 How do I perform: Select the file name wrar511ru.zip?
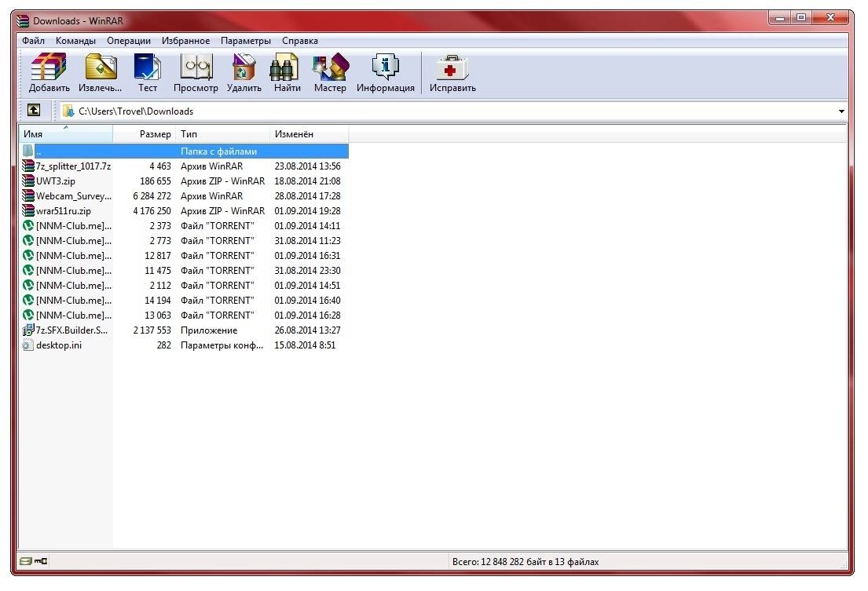click(63, 210)
